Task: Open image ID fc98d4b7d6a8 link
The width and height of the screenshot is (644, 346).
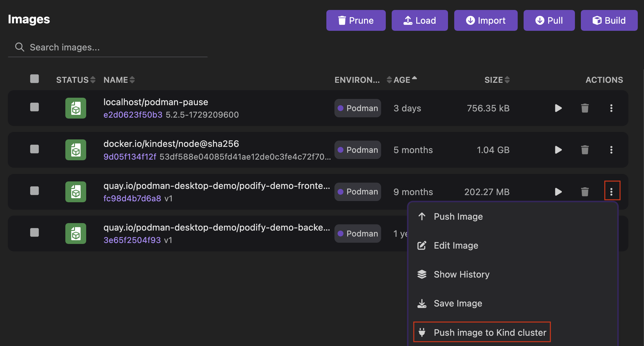Action: pos(132,199)
